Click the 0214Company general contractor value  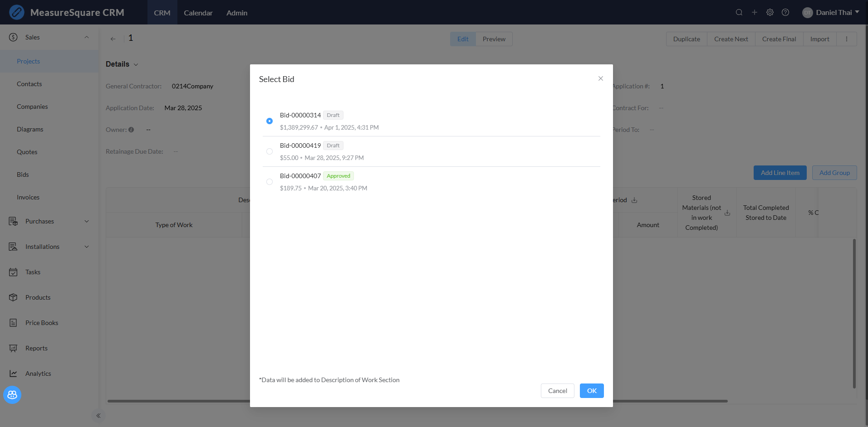pyautogui.click(x=192, y=86)
